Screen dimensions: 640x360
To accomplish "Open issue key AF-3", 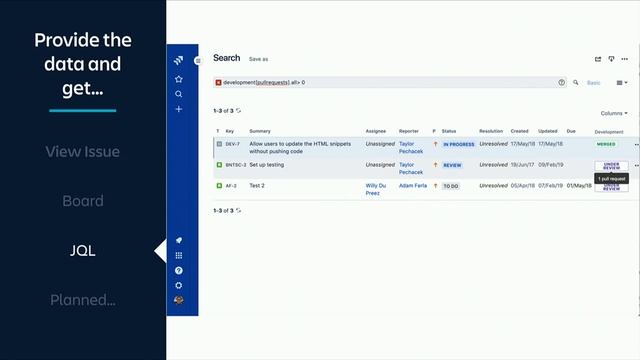I will tap(231, 186).
